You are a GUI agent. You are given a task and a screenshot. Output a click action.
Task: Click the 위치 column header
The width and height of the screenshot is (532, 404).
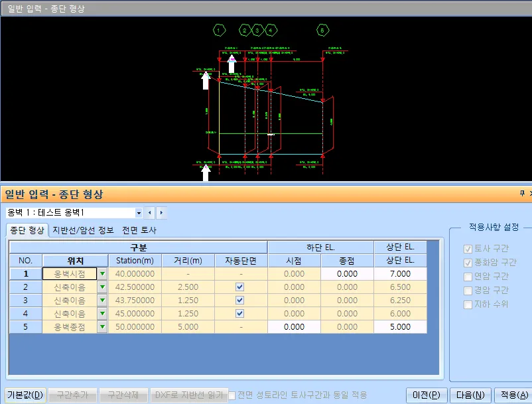coord(76,261)
